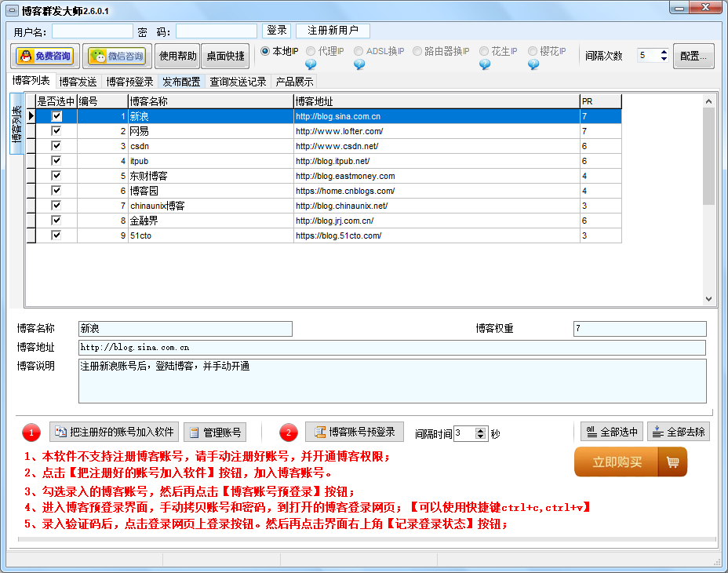This screenshot has height=573, width=728.
Task: Click 全部选中 to select all blogs
Action: click(x=612, y=432)
